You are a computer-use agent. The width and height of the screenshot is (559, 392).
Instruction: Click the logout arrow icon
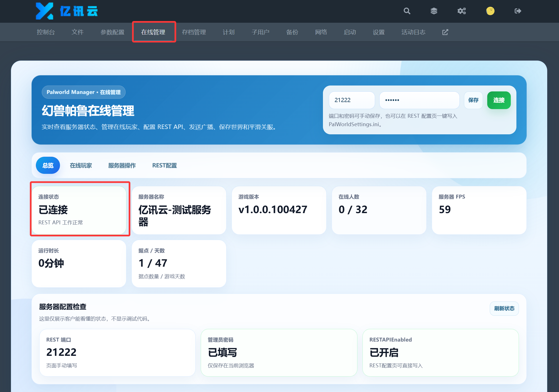point(518,11)
